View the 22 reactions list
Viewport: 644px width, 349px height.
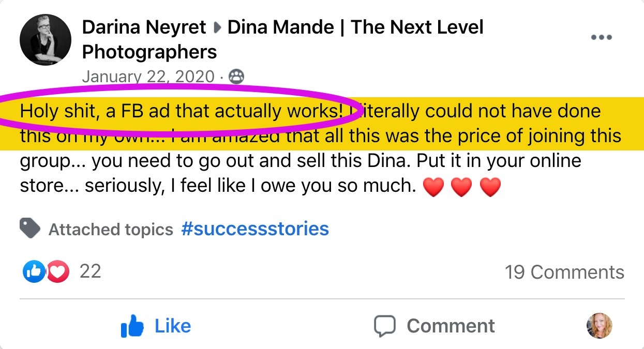(90, 271)
